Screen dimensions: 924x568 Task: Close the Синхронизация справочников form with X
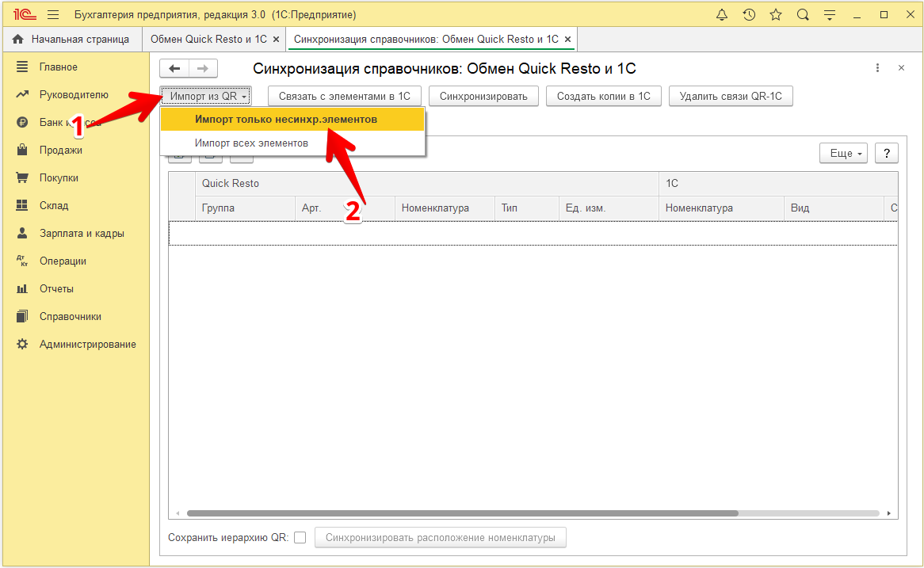click(901, 68)
